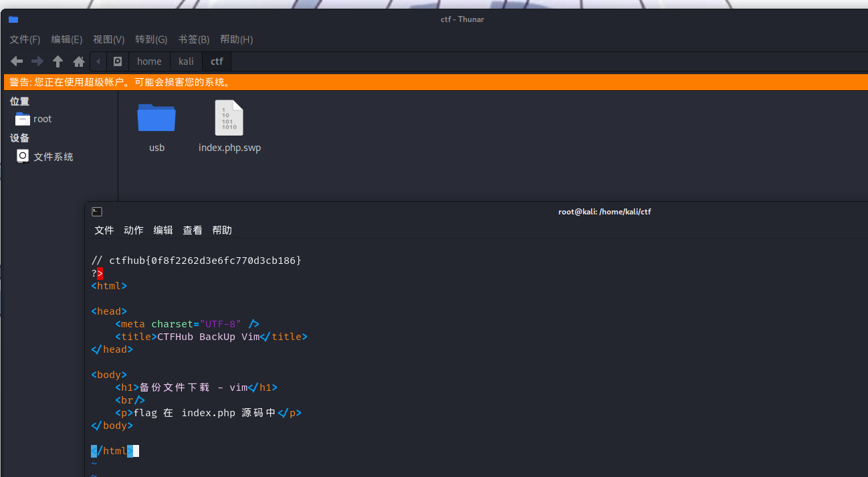This screenshot has height=477, width=868.
Task: Open the 视图(V) menu in Thunar
Action: [x=108, y=39]
